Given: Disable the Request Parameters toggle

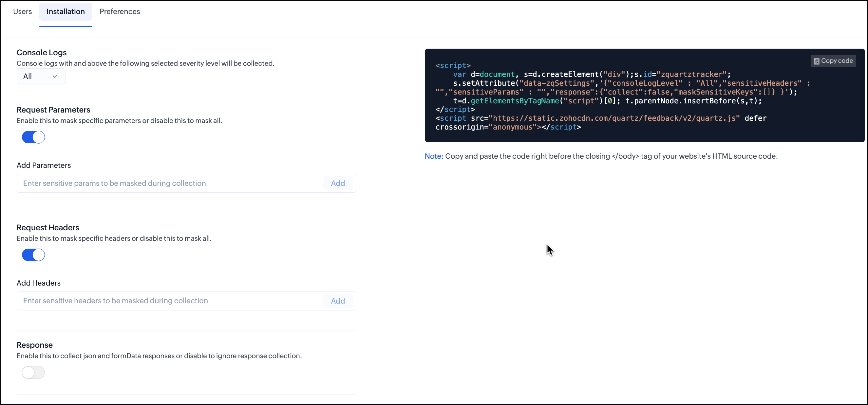Looking at the screenshot, I should coord(33,137).
